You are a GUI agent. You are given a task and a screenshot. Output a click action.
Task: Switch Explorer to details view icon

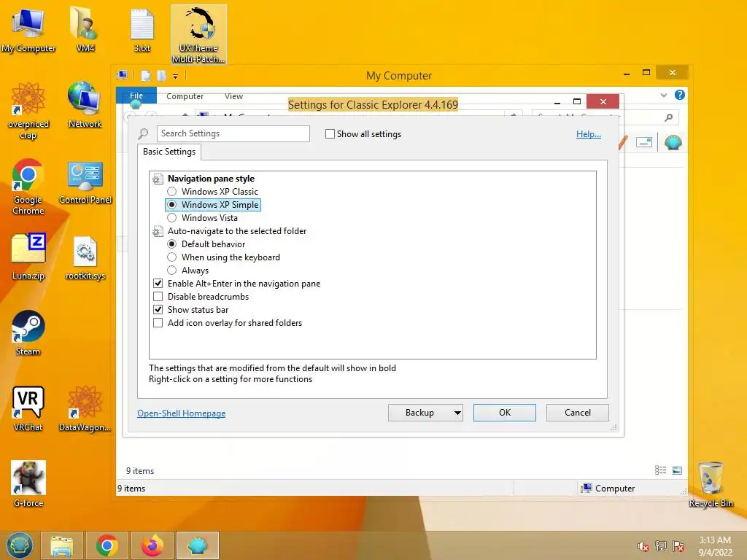660,470
